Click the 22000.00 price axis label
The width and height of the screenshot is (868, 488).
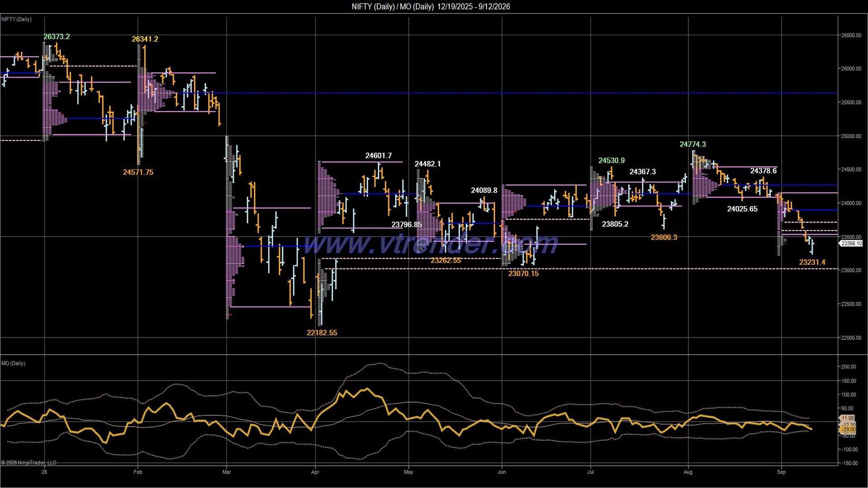point(851,338)
